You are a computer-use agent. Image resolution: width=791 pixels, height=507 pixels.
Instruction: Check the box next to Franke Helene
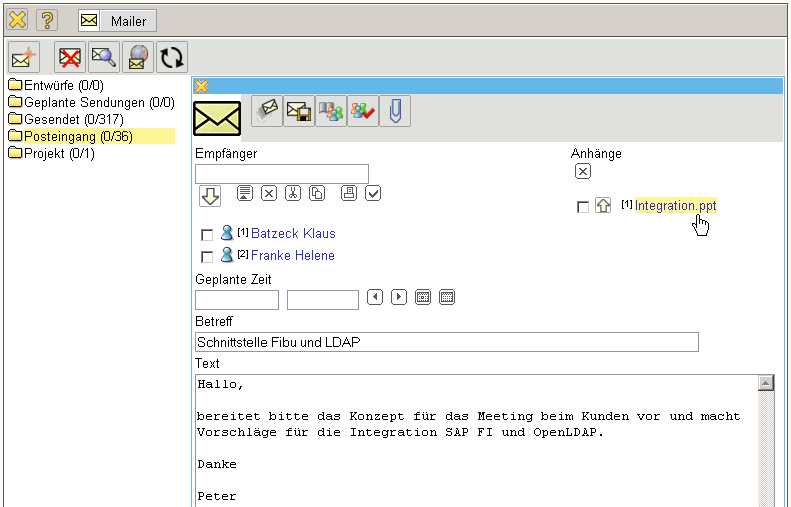click(x=207, y=257)
